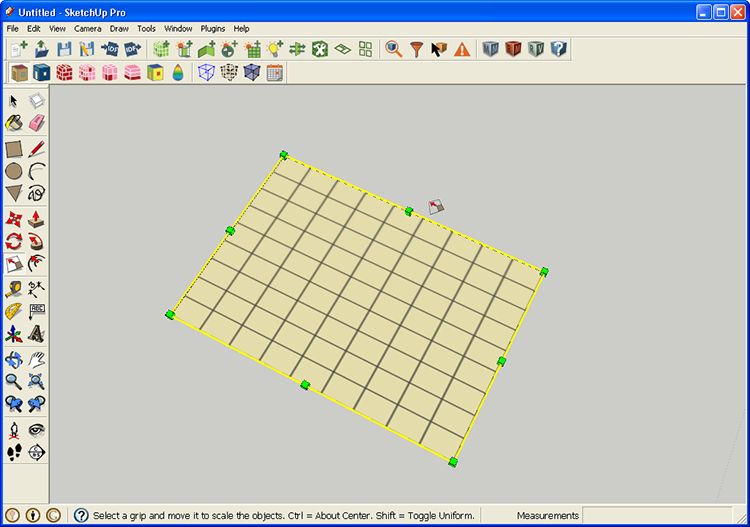The height and width of the screenshot is (527, 750).
Task: Open the orange funnel Surface Search icon
Action: [x=417, y=49]
